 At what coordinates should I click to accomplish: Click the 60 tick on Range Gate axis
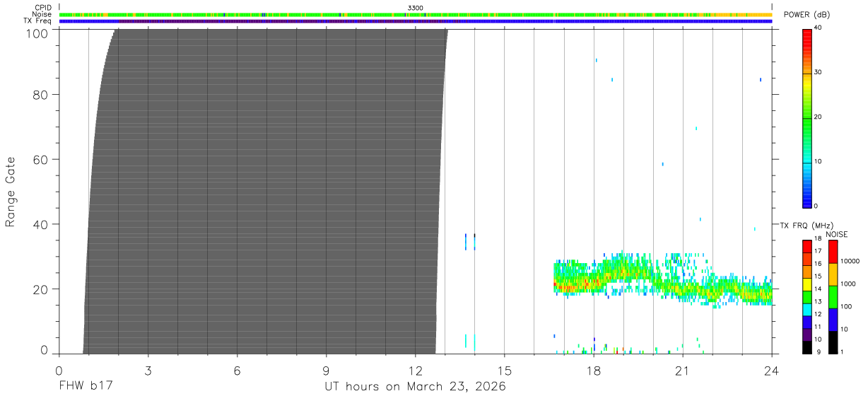pyautogui.click(x=40, y=159)
